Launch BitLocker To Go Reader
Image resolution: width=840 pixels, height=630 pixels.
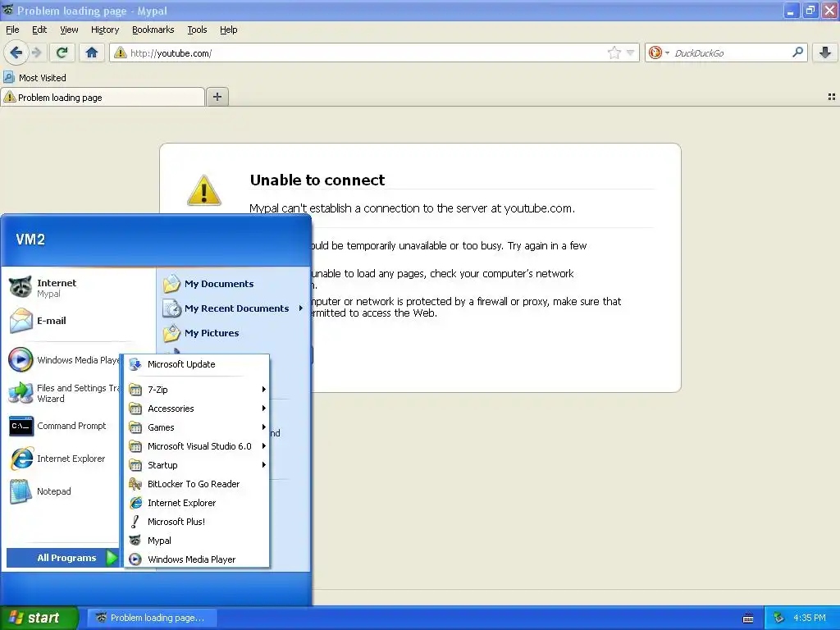pyautogui.click(x=197, y=484)
